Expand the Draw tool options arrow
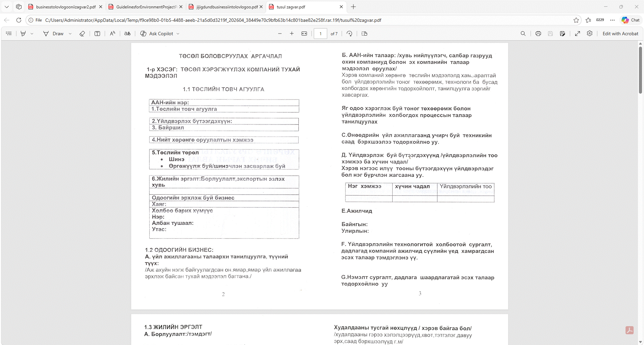Image resolution: width=644 pixels, height=345 pixels. click(x=70, y=34)
